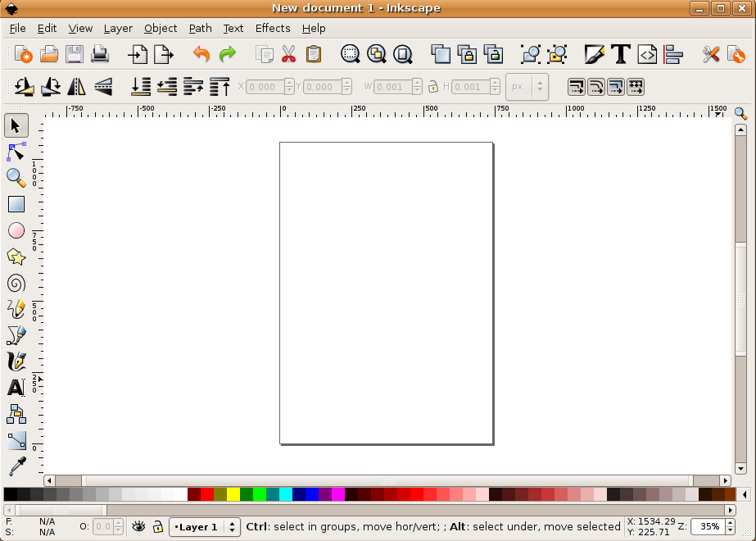Choose the Ellipse and arc tool
The width and height of the screenshot is (756, 541).
(16, 230)
